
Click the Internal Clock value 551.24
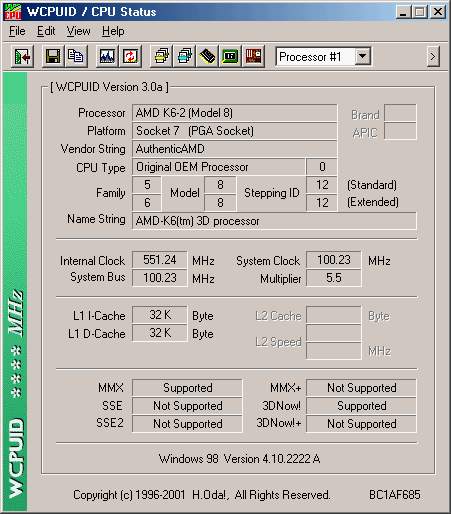(x=160, y=260)
